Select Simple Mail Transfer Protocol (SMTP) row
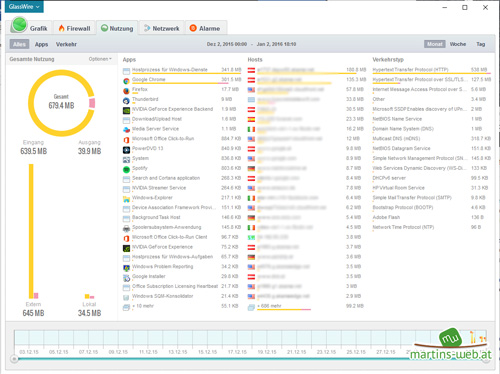 coord(431,198)
